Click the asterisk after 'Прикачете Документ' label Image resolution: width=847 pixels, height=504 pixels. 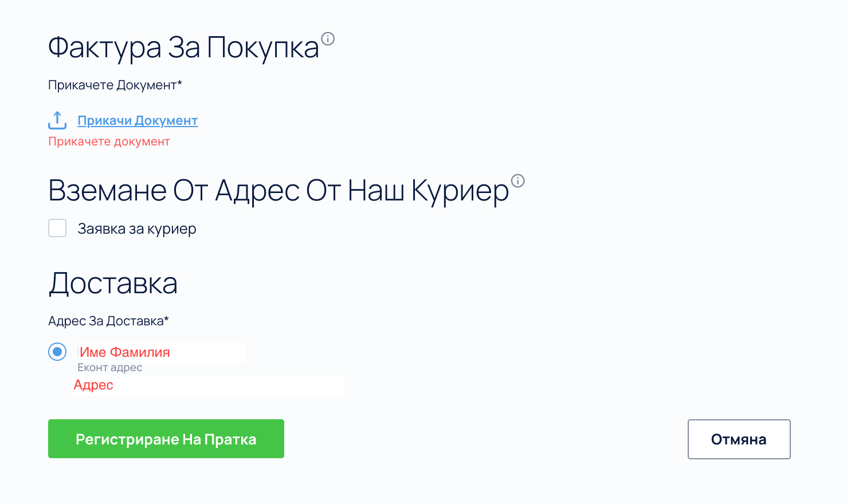click(179, 84)
